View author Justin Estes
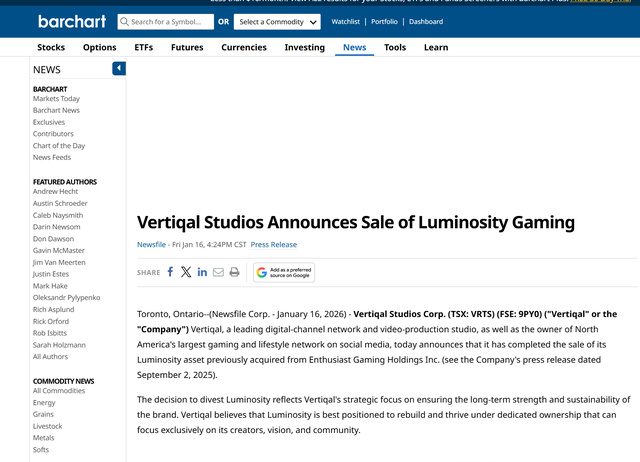This screenshot has width=640, height=462. 51,274
